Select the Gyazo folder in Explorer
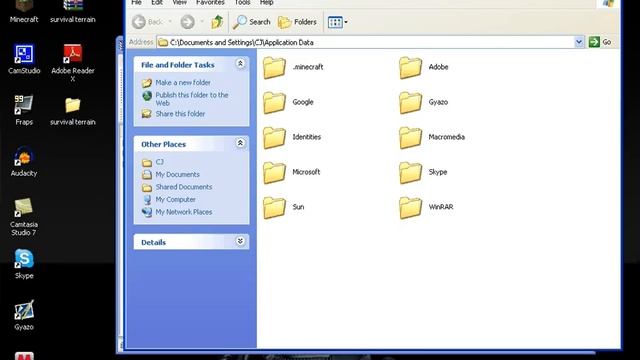Image resolution: width=640 pixels, height=360 pixels. [x=423, y=102]
